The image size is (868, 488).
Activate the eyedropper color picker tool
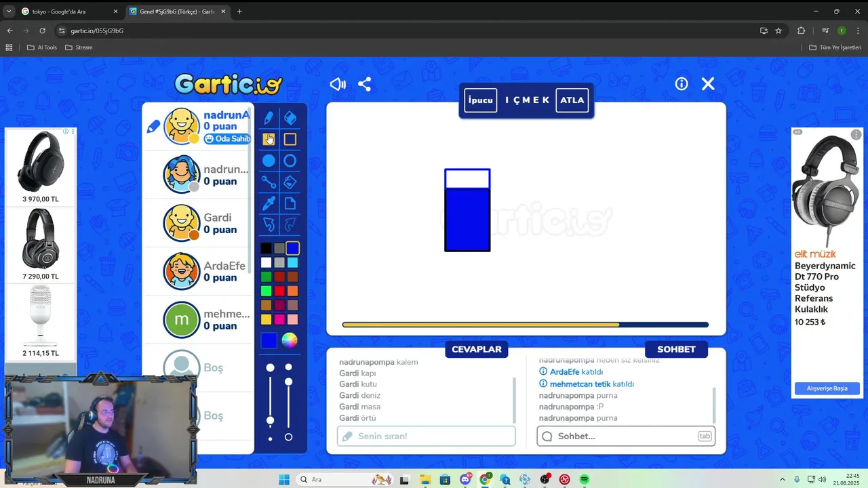tap(269, 203)
